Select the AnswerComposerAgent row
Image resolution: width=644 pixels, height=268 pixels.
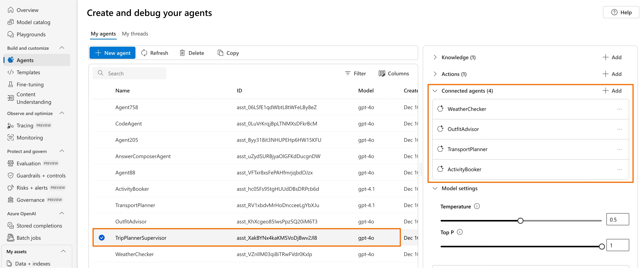(x=255, y=156)
